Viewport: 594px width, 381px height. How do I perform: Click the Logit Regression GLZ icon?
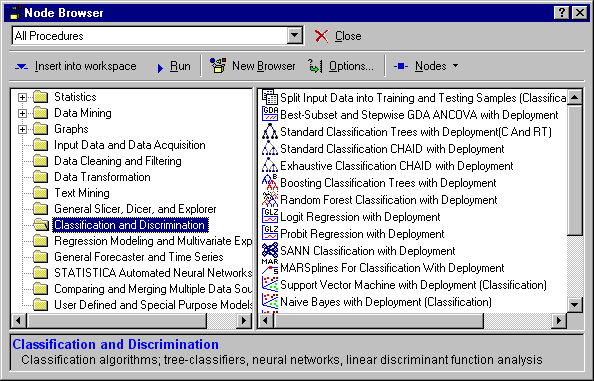point(270,216)
